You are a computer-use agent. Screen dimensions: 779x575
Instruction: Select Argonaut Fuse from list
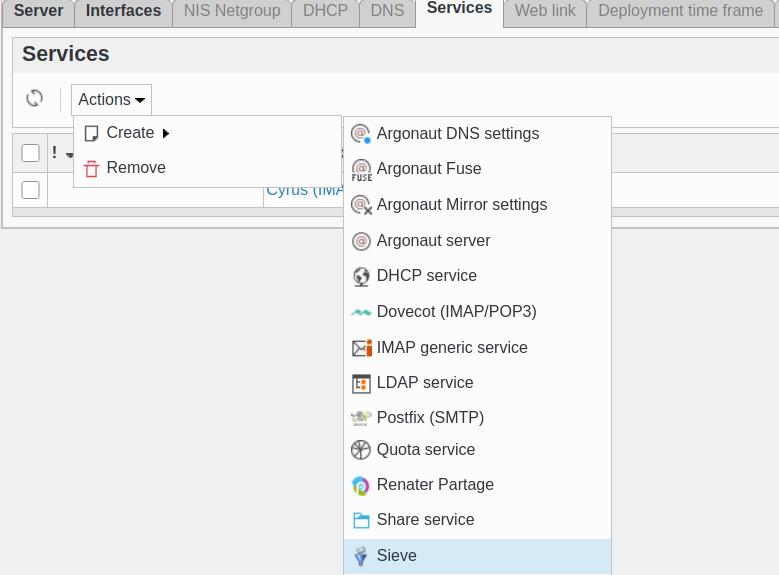pyautogui.click(x=477, y=169)
